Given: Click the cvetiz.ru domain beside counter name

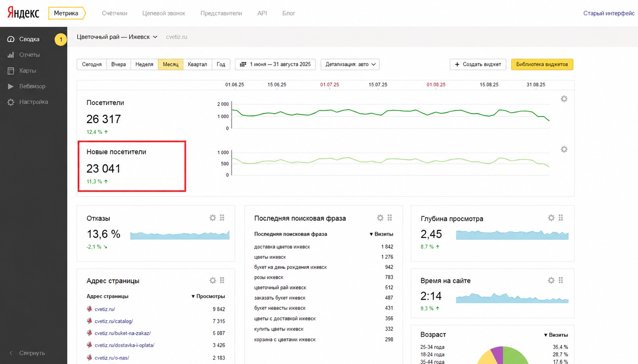Looking at the screenshot, I should 176,37.
